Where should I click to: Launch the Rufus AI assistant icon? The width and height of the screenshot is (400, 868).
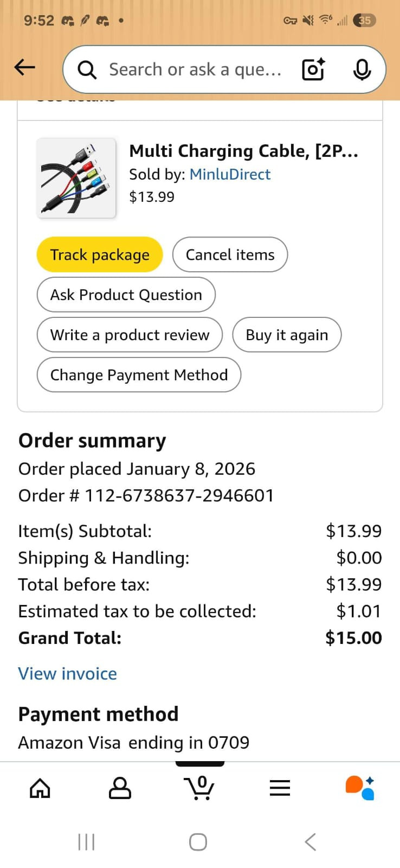[360, 788]
